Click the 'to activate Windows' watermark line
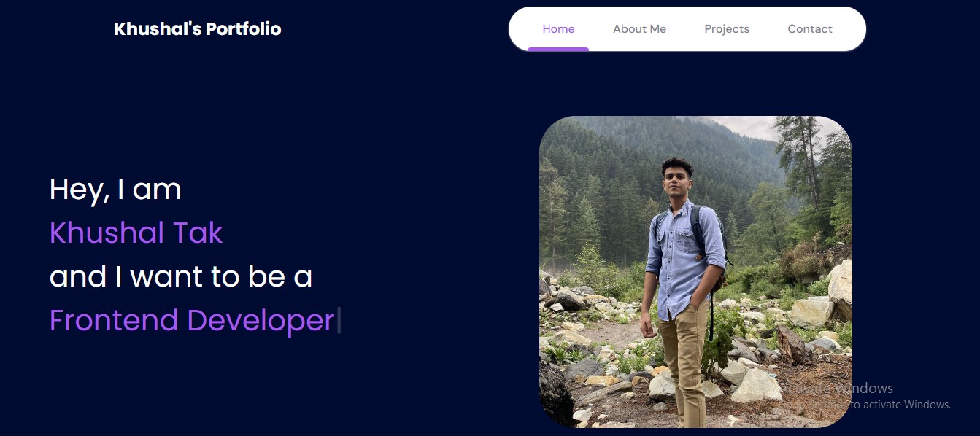 pyautogui.click(x=900, y=405)
